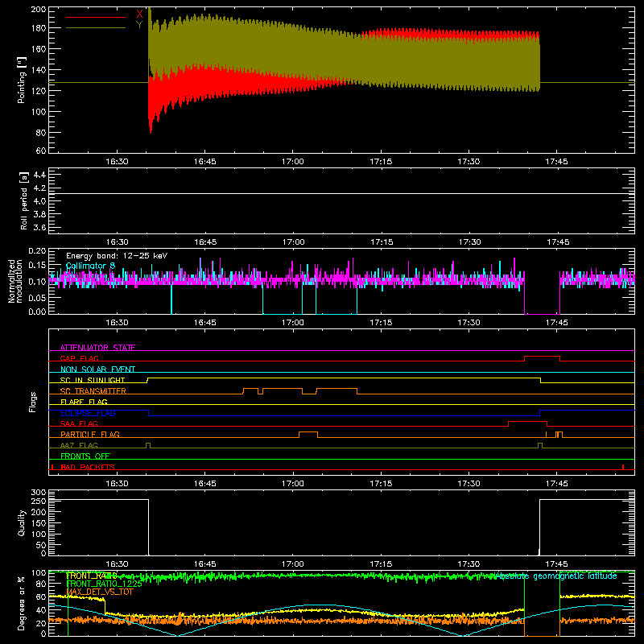Select the orange MAX_DET_VS_TOT legend label
This screenshot has width=644, height=644.
click(x=99, y=592)
